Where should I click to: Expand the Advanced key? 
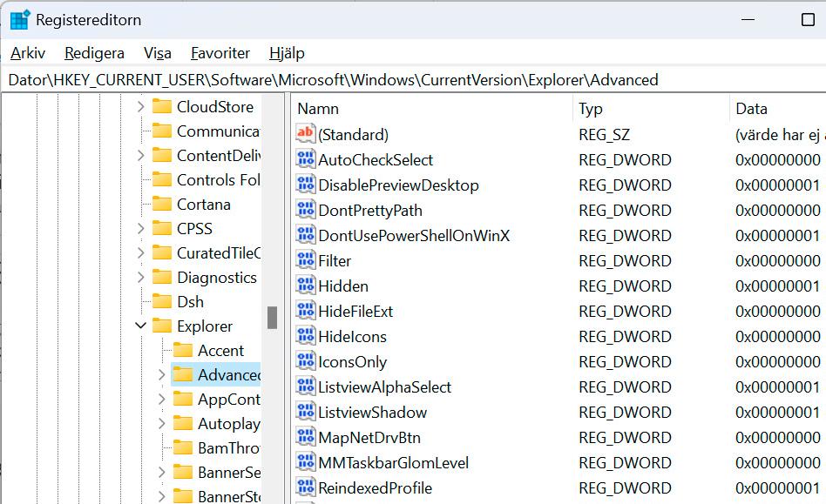click(x=162, y=374)
